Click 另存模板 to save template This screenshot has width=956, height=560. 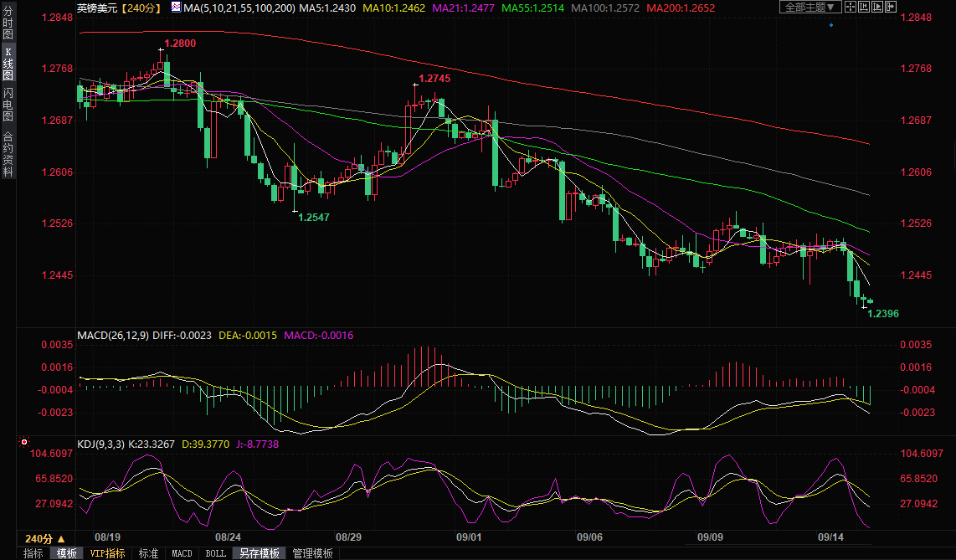click(x=259, y=553)
